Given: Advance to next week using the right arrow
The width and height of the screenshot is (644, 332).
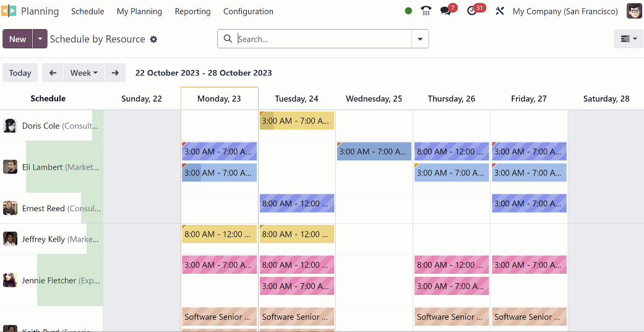Looking at the screenshot, I should pos(115,72).
